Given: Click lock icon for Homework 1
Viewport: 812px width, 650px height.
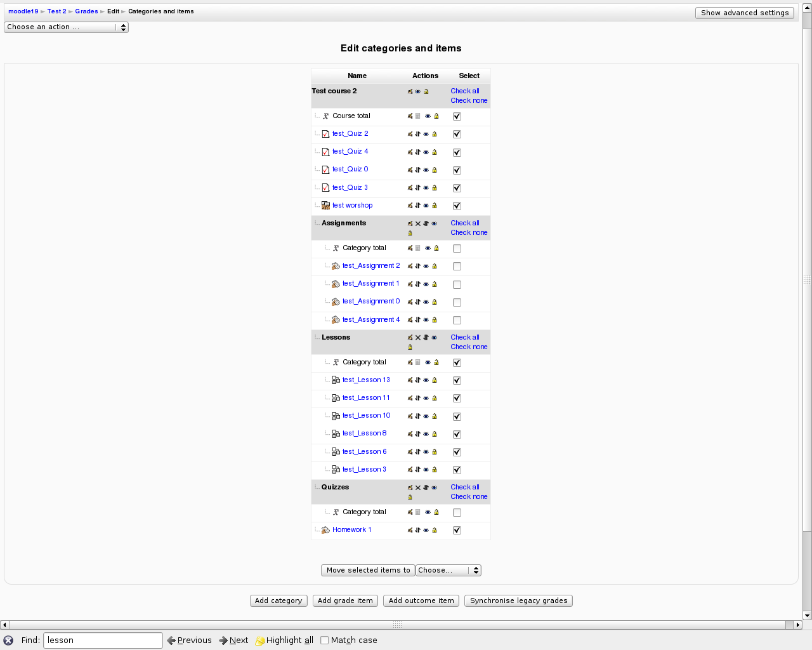Looking at the screenshot, I should 435,530.
